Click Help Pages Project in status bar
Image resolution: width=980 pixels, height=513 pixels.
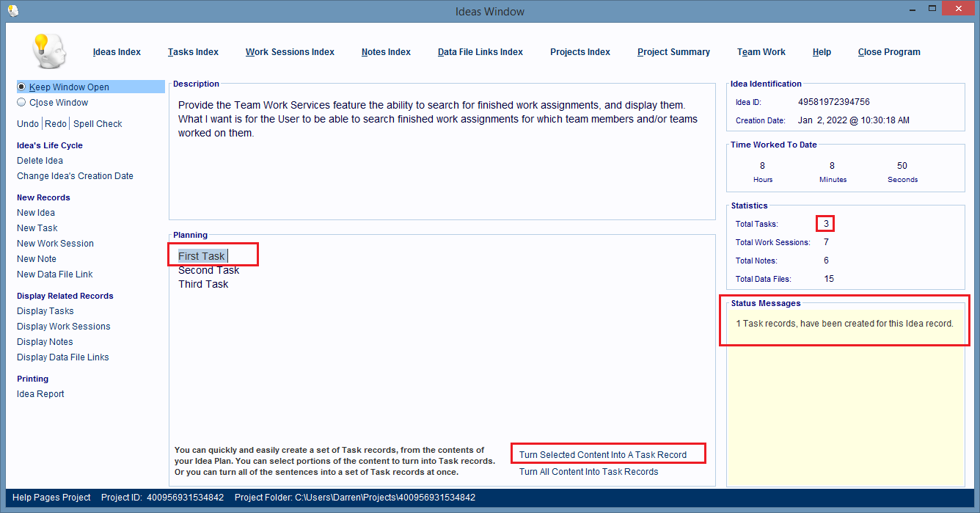click(51, 498)
